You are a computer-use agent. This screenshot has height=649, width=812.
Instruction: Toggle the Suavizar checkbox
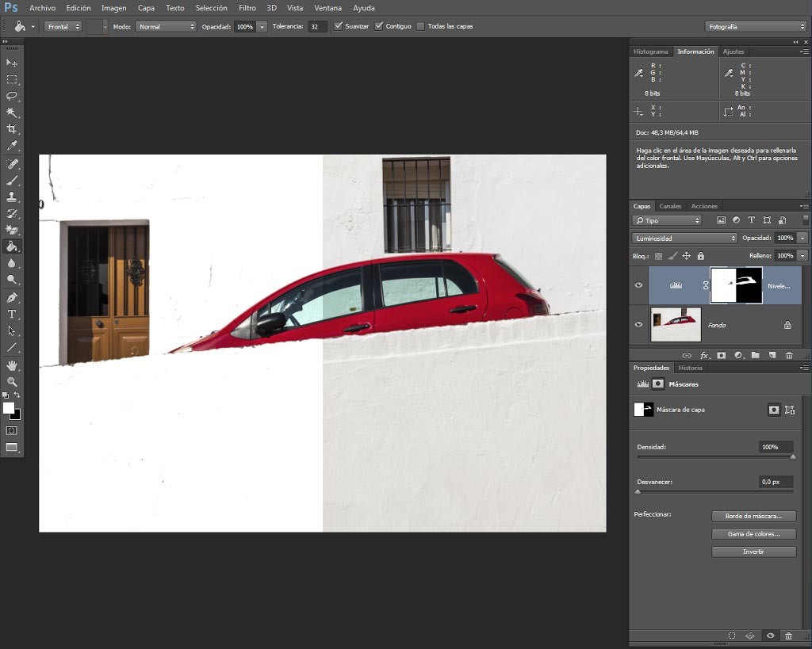click(x=338, y=26)
